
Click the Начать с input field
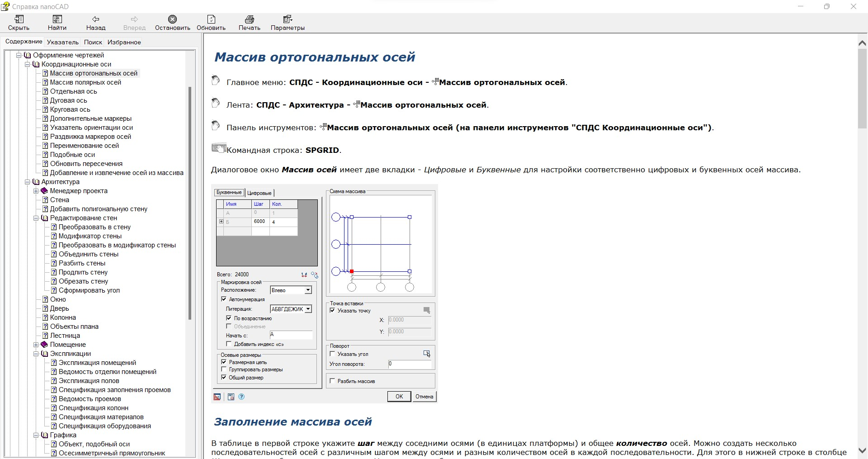tap(291, 335)
